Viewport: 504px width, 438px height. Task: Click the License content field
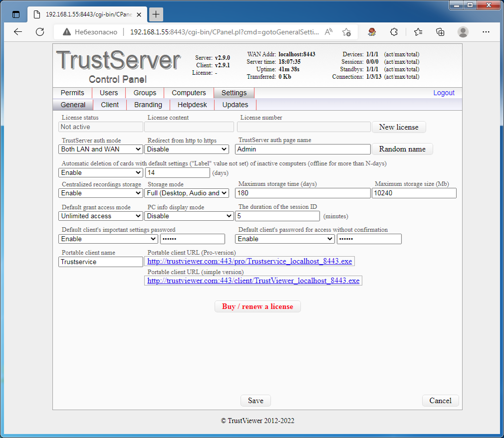189,127
